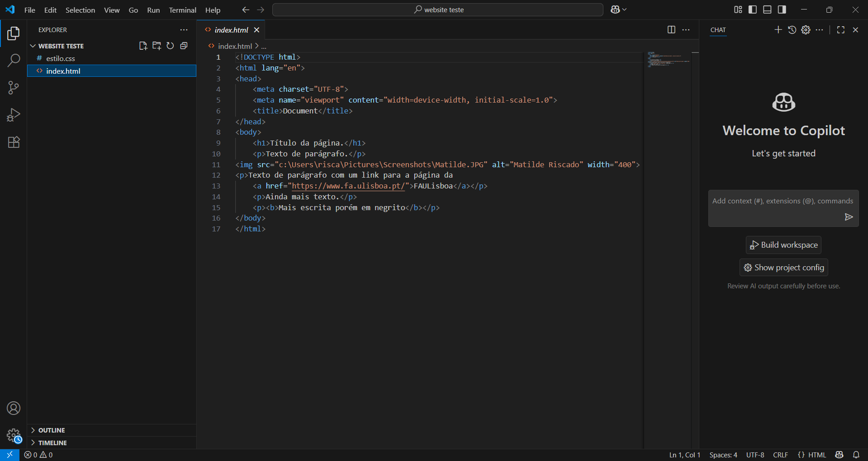Open the Search view in activity bar
Screen dimensions: 868x461
point(14,60)
